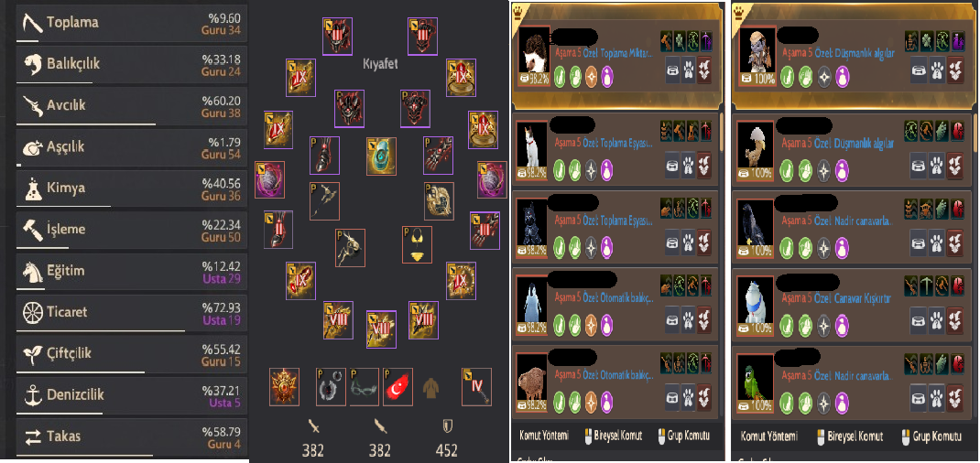Toggle orange star skill on bison pet
This screenshot has height=463, width=980.
591,399
